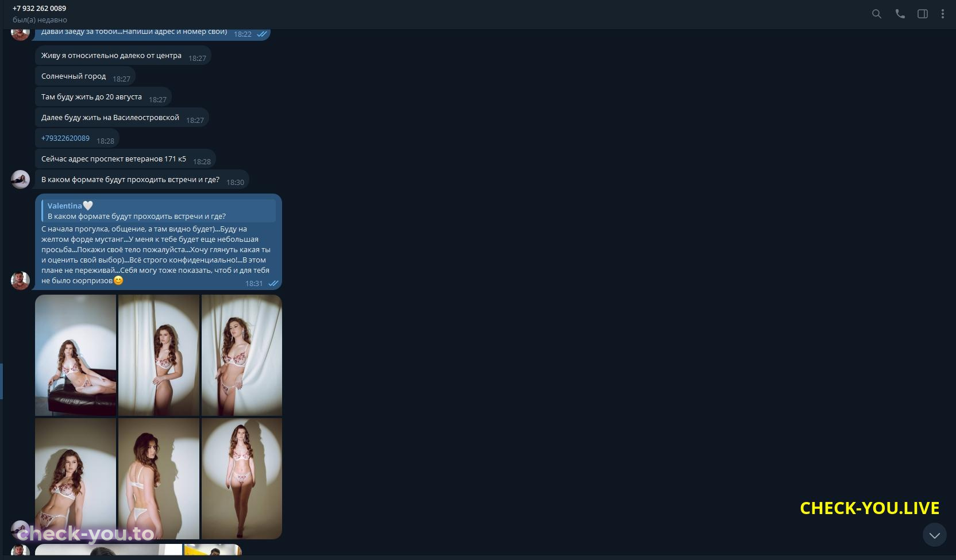This screenshot has height=560, width=956.
Task: Open the bottom-left album photo
Action: click(x=75, y=478)
